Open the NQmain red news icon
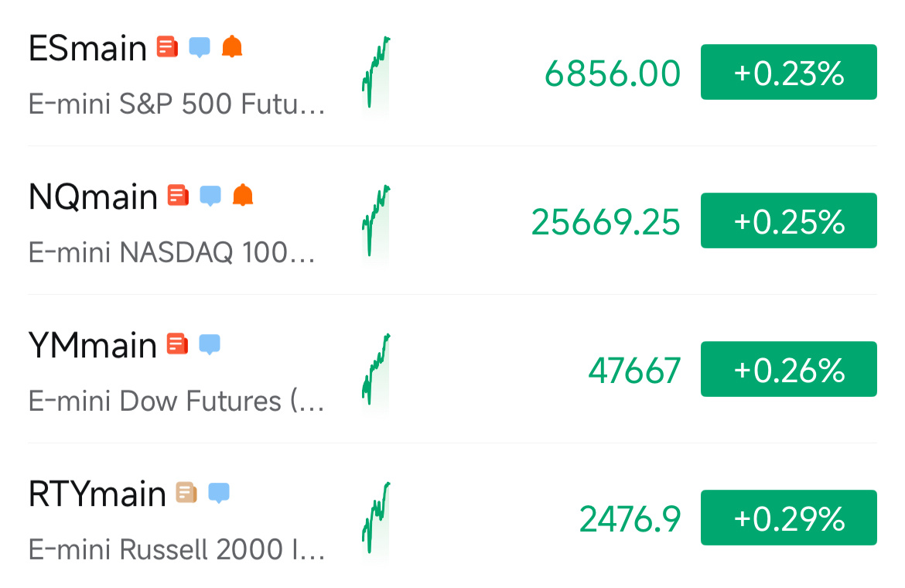 click(179, 195)
